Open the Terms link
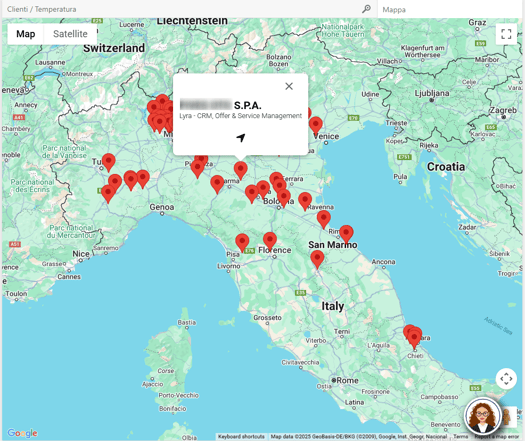Screen dimensions: 525x441 point(461,437)
